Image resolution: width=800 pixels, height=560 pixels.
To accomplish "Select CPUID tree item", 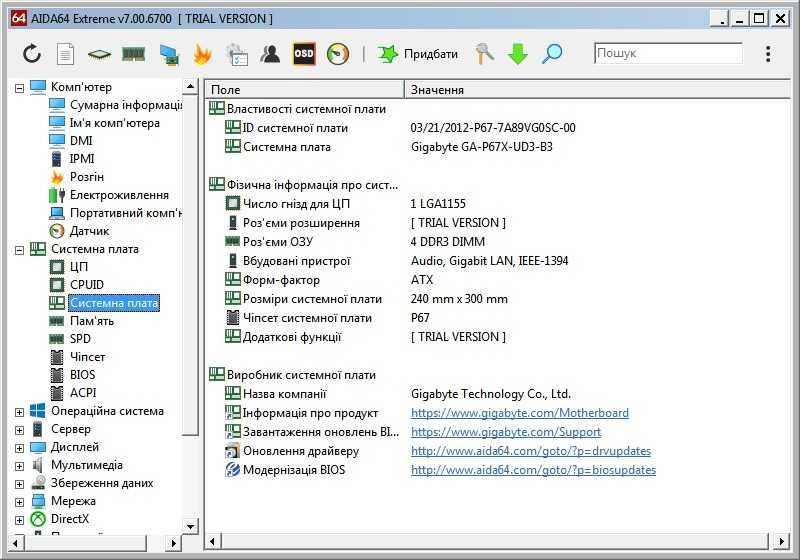I will (x=87, y=285).
